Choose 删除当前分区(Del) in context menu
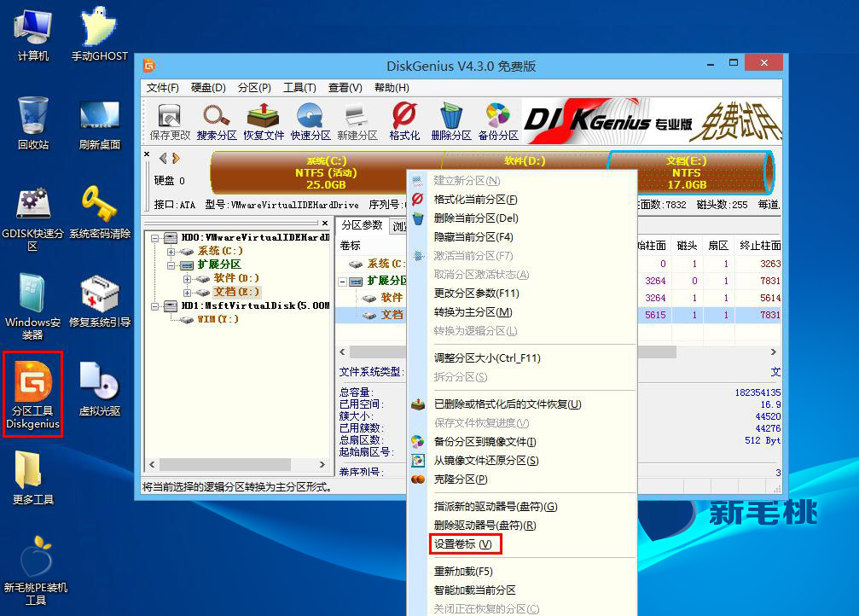The height and width of the screenshot is (616, 859). [x=521, y=218]
